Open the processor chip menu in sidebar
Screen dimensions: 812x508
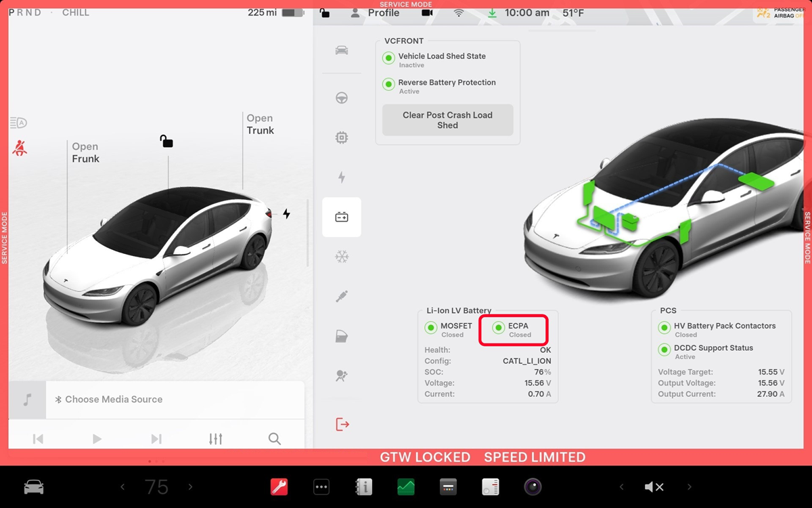(x=342, y=138)
